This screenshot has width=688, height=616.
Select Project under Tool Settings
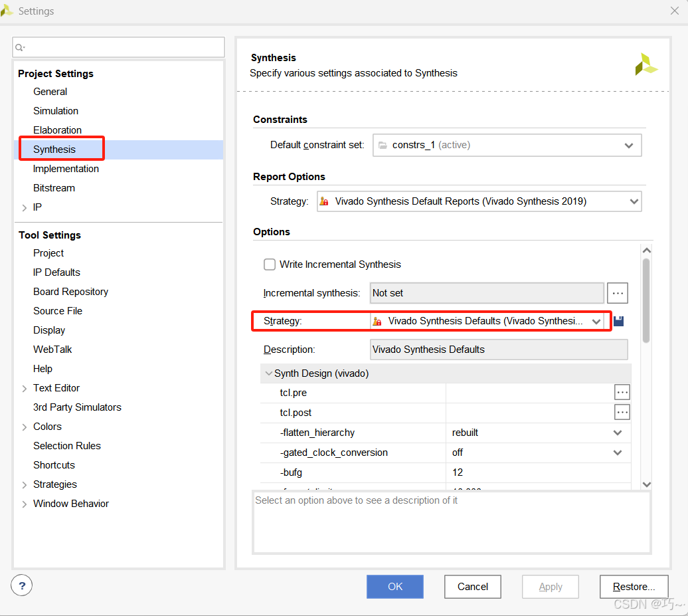(48, 253)
